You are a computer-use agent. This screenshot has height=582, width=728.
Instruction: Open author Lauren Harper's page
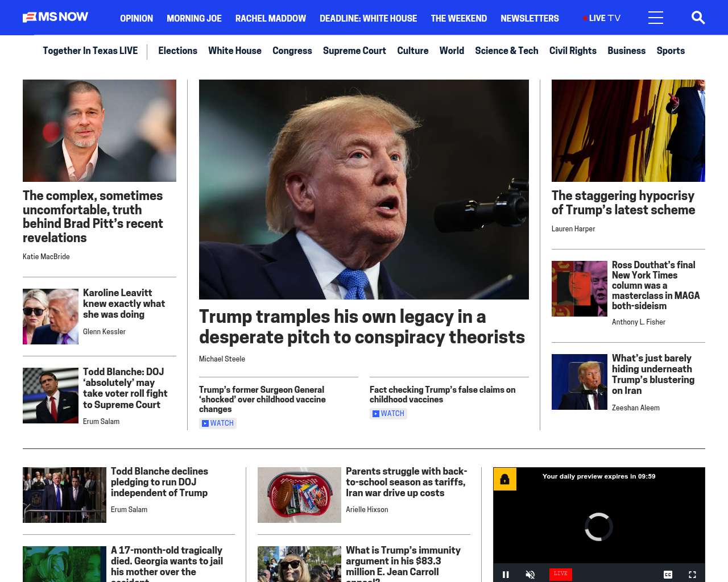coord(573,229)
